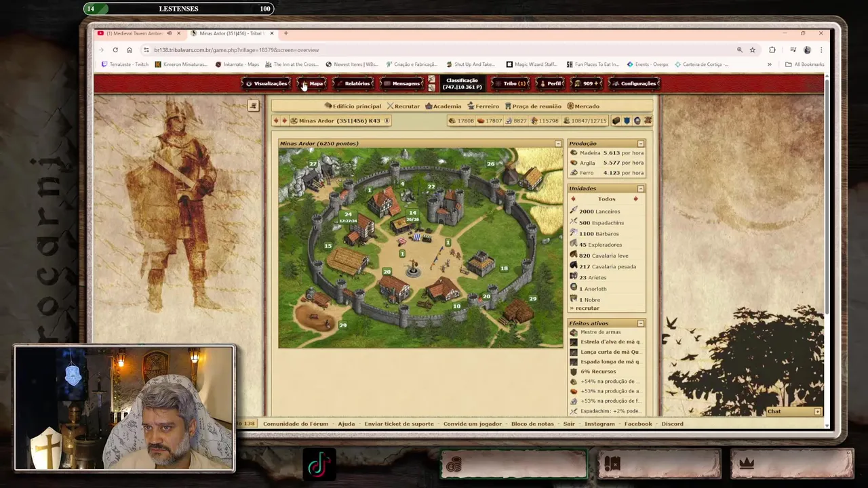Click the Exploradores unit row
868x488 pixels.
tap(606, 245)
